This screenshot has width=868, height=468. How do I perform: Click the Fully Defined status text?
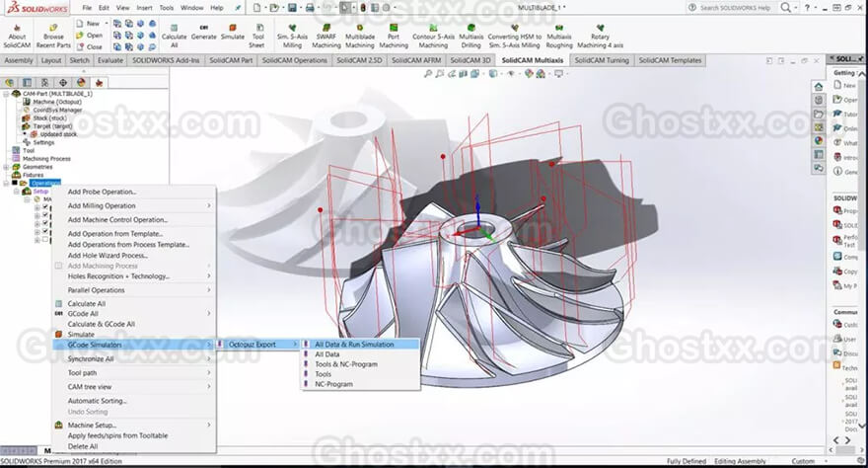[x=686, y=461]
